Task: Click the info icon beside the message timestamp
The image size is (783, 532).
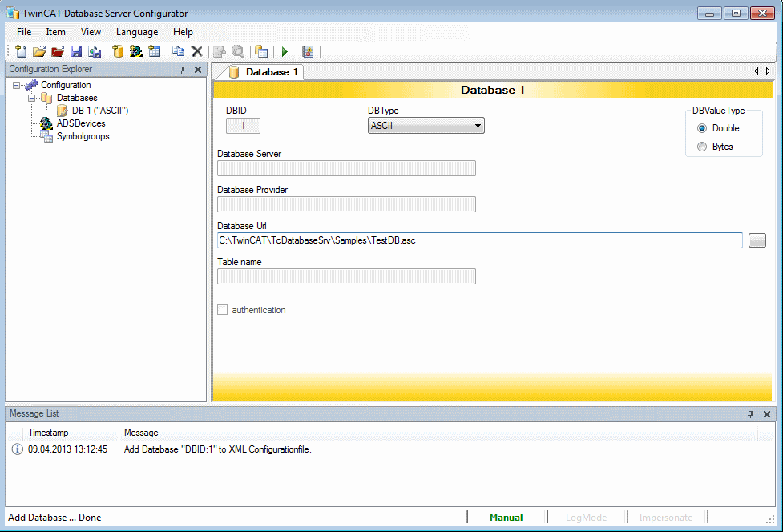Action: tap(17, 449)
